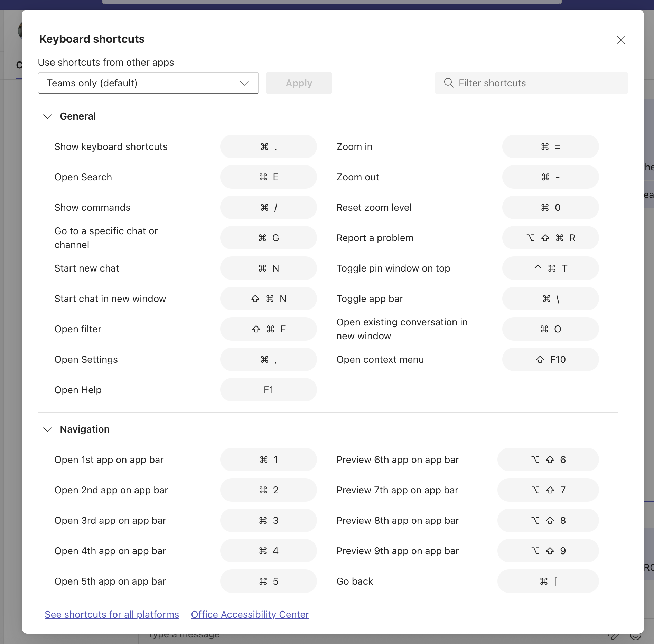Focus the Filter shortcuts search field
The width and height of the screenshot is (654, 644).
(531, 83)
